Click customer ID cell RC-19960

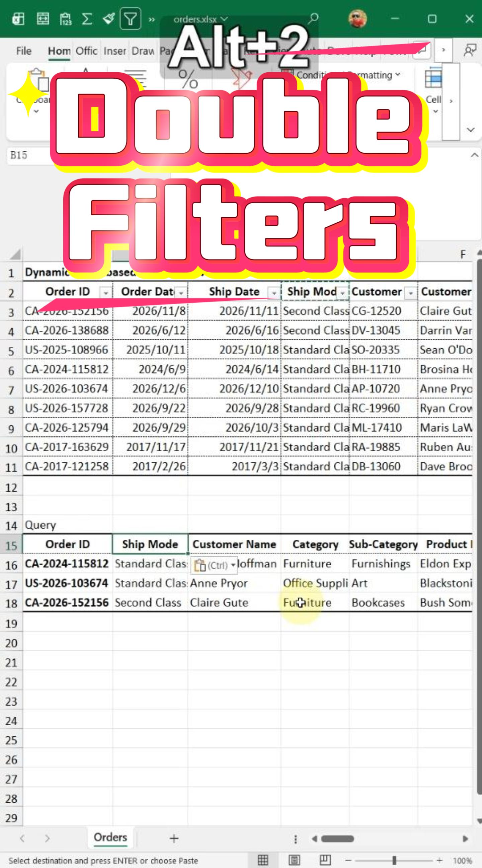(383, 409)
